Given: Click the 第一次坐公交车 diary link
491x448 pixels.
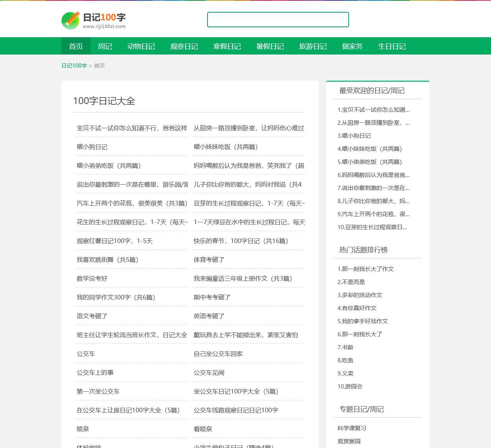Looking at the screenshot, I should point(98,391).
